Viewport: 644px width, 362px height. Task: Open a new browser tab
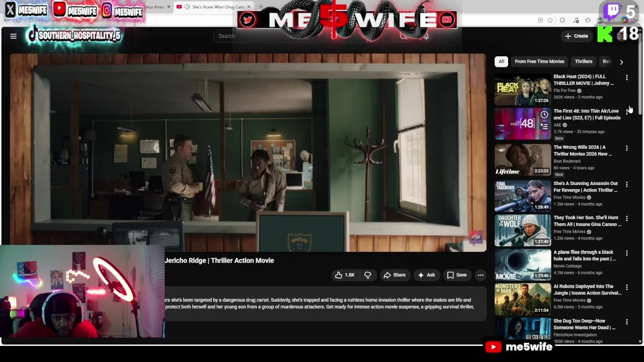[x=261, y=7]
